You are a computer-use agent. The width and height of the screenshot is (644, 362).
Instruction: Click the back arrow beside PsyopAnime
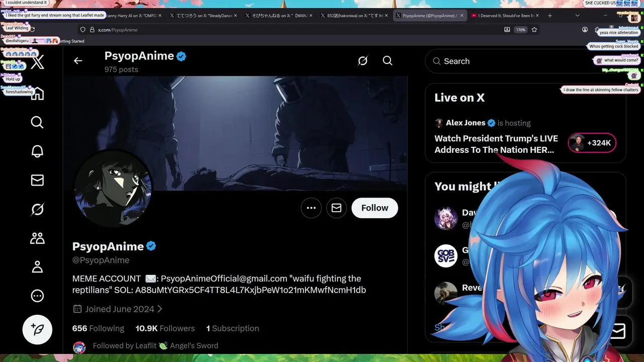pyautogui.click(x=78, y=61)
